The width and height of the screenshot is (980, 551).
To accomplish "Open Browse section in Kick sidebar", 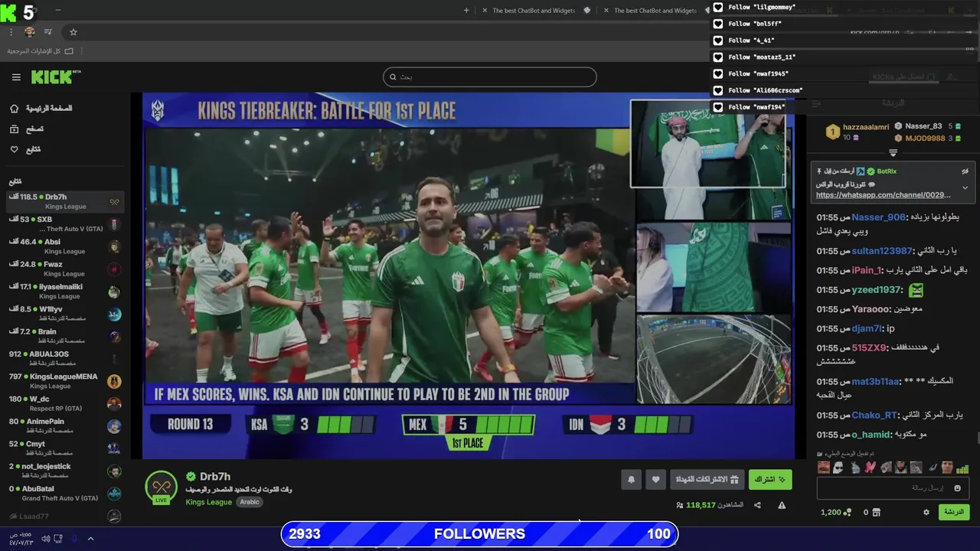I will click(x=27, y=129).
